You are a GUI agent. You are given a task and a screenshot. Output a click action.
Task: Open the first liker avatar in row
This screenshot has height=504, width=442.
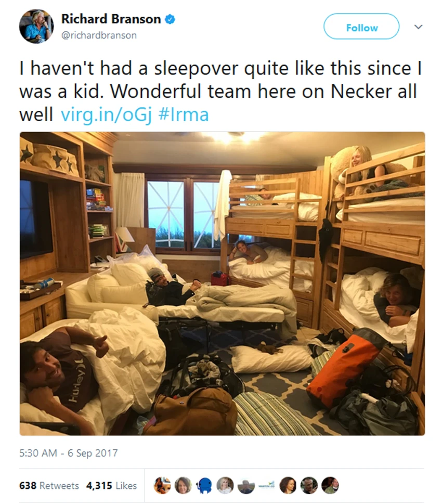coord(162,485)
